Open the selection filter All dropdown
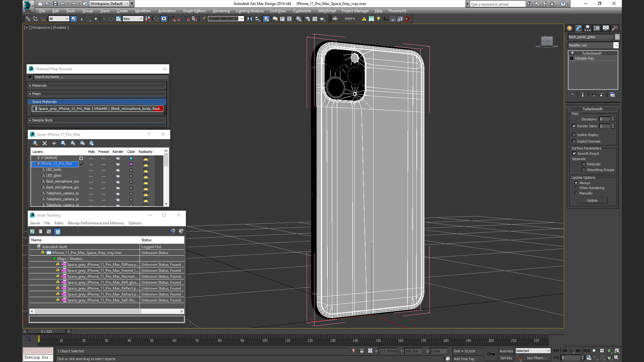Image resolution: width=644 pixels, height=362 pixels. tap(59, 19)
